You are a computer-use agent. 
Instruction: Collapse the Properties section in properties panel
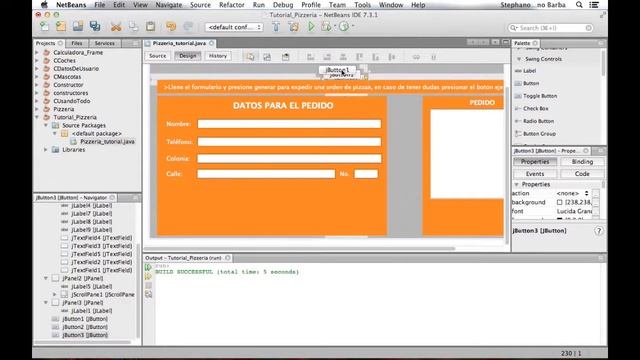pos(516,184)
